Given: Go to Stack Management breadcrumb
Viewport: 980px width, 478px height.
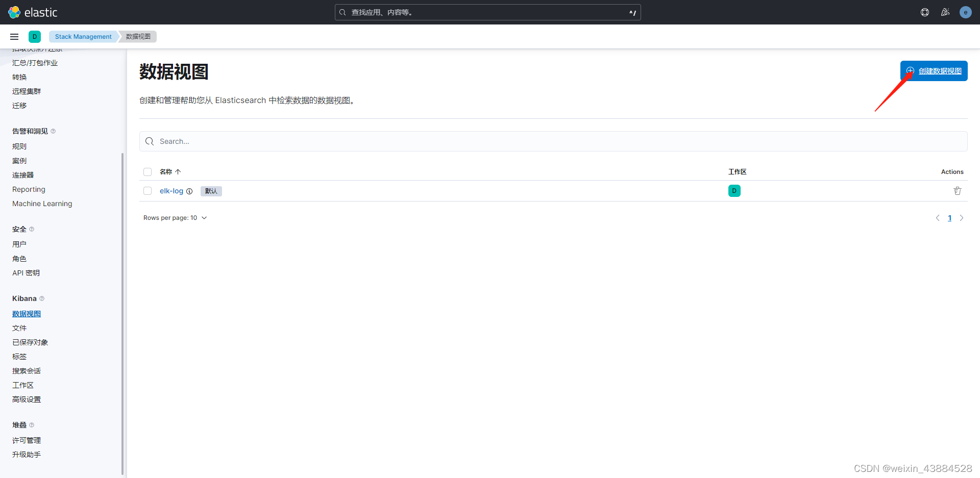Looking at the screenshot, I should tap(83, 37).
